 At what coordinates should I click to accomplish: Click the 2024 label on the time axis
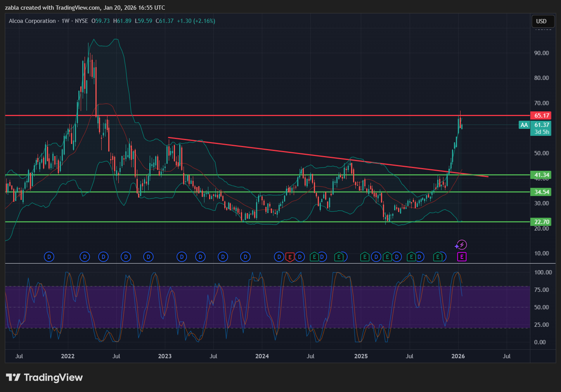tap(262, 356)
